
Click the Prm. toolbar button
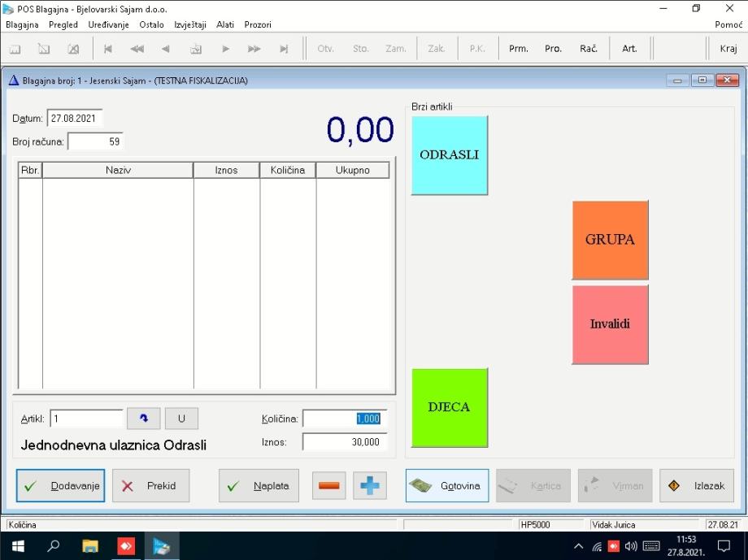519,49
